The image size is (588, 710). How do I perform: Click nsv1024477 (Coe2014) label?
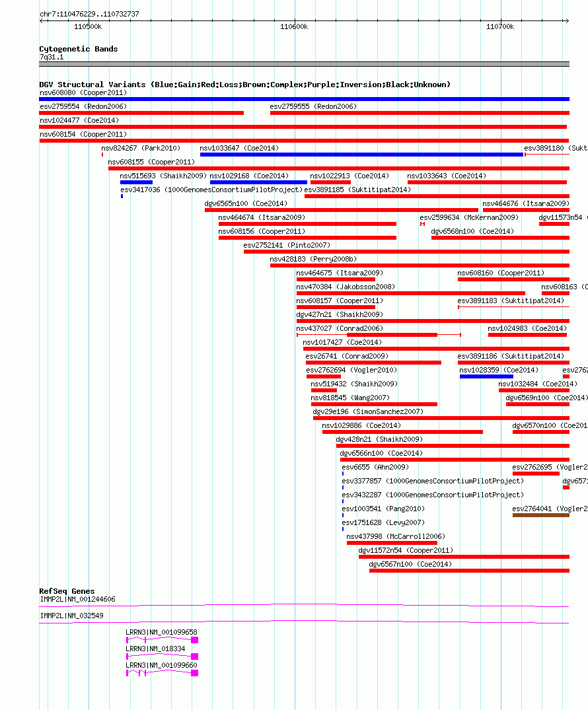(x=79, y=120)
